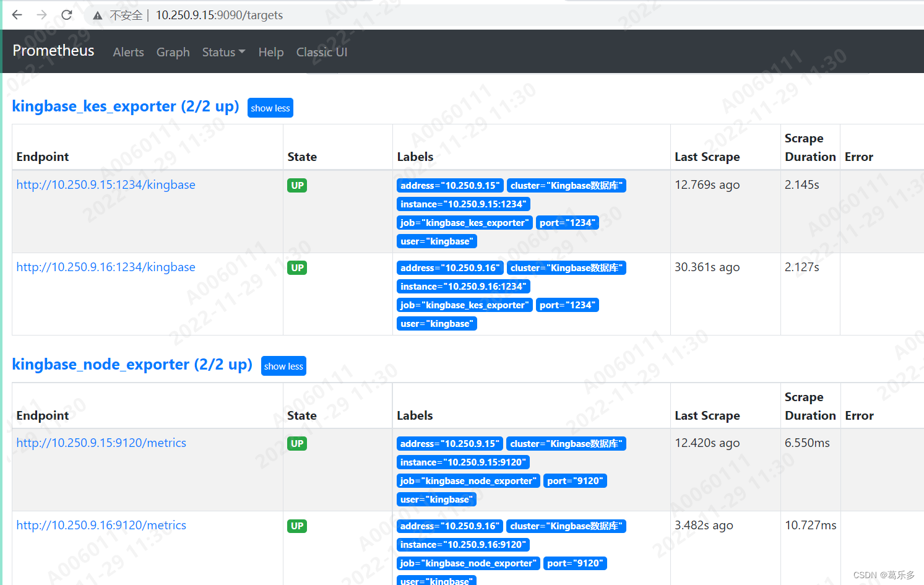Click address="10.250.9.15" label in kes_exporter table
The width and height of the screenshot is (924, 585).
click(x=450, y=186)
